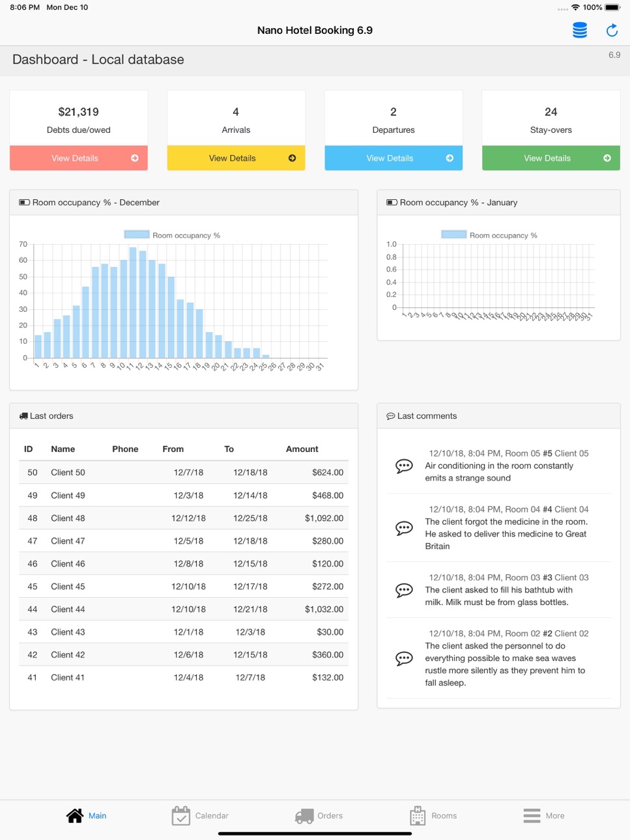Tap the speech bubble icon for Room 05 comment
The width and height of the screenshot is (630, 840).
click(404, 466)
